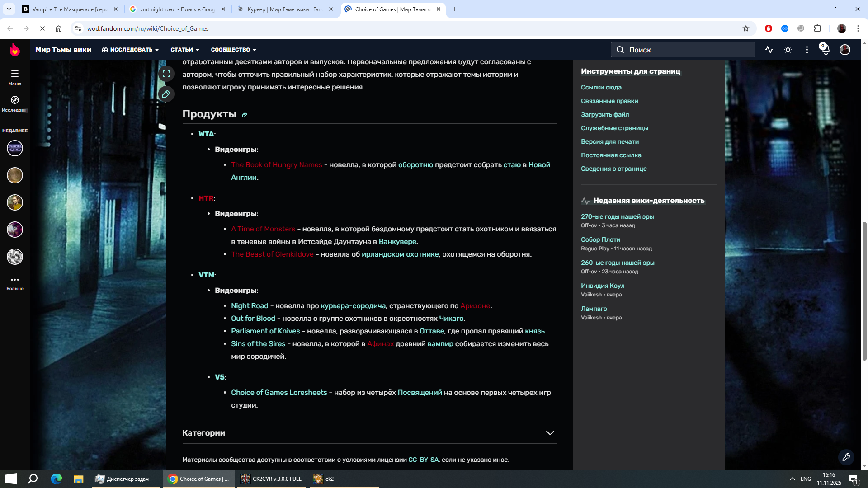Viewport: 868px width, 488px height.
Task: Click the pencil edit page icon
Action: pos(166,94)
